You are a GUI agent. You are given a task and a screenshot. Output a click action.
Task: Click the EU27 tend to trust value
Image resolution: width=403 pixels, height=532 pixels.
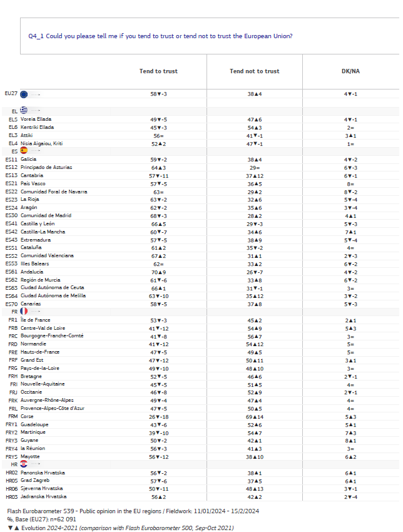pos(158,94)
